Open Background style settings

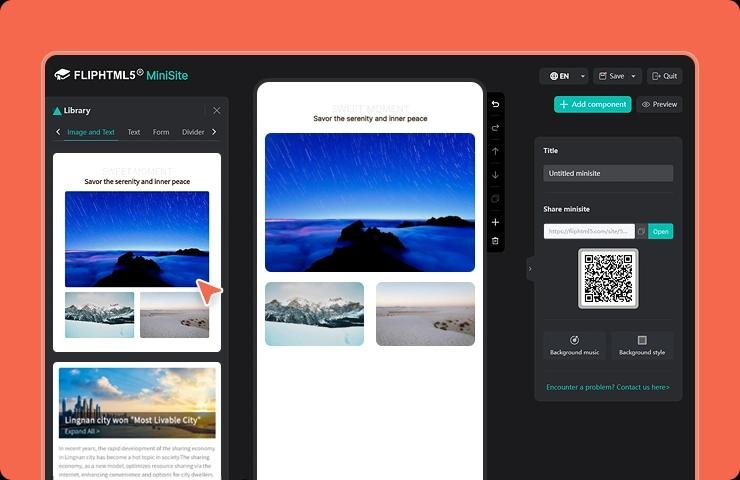[642, 345]
